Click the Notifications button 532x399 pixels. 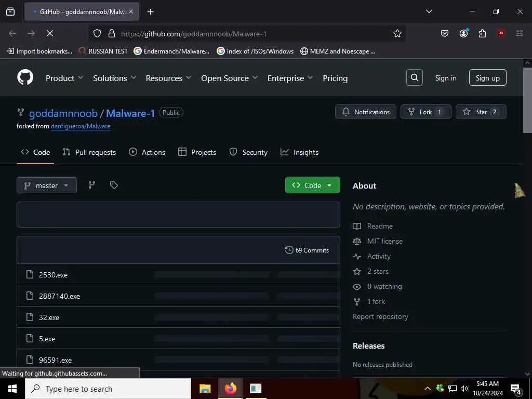[x=365, y=112]
